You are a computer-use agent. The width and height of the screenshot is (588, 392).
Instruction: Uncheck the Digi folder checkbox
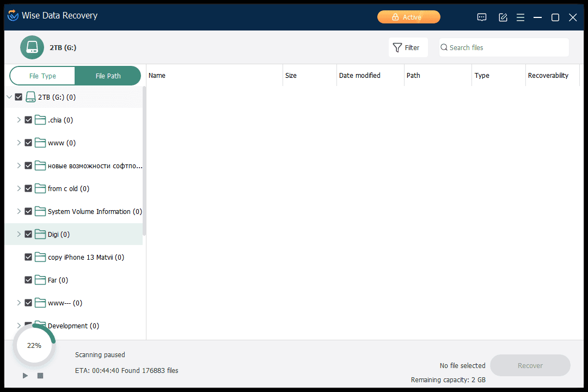[x=28, y=235]
